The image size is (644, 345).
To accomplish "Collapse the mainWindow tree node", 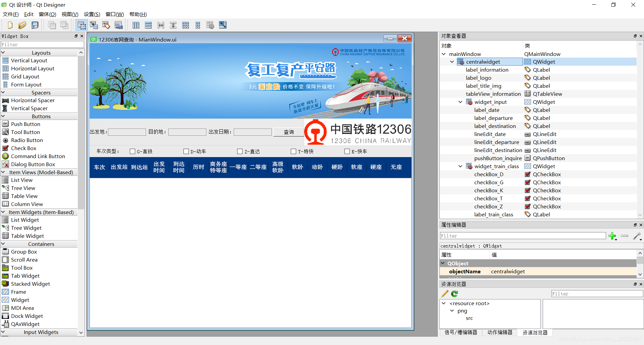I will click(444, 54).
